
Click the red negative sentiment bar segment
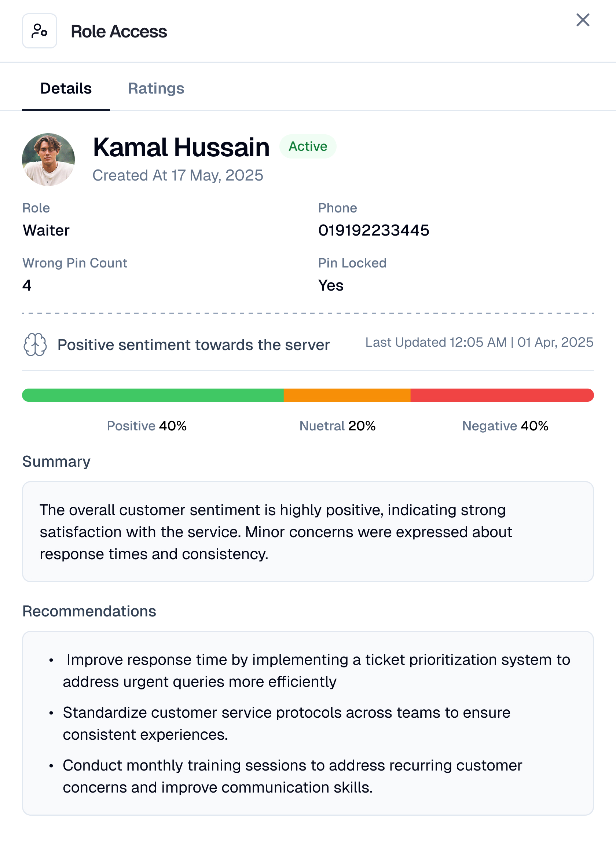(502, 395)
